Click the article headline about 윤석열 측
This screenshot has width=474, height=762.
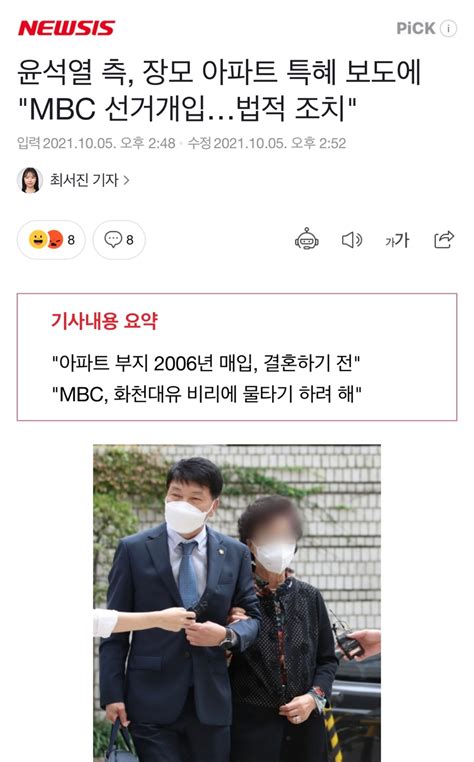click(x=219, y=90)
